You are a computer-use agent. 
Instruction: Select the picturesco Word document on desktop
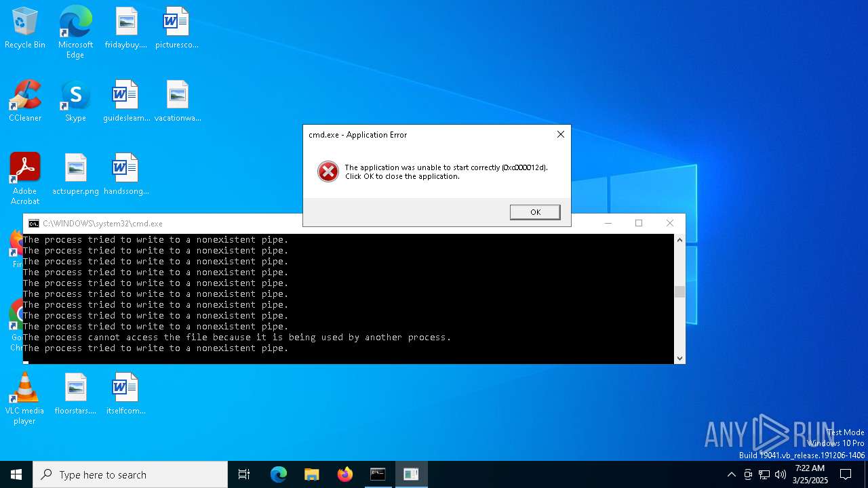[x=176, y=28]
